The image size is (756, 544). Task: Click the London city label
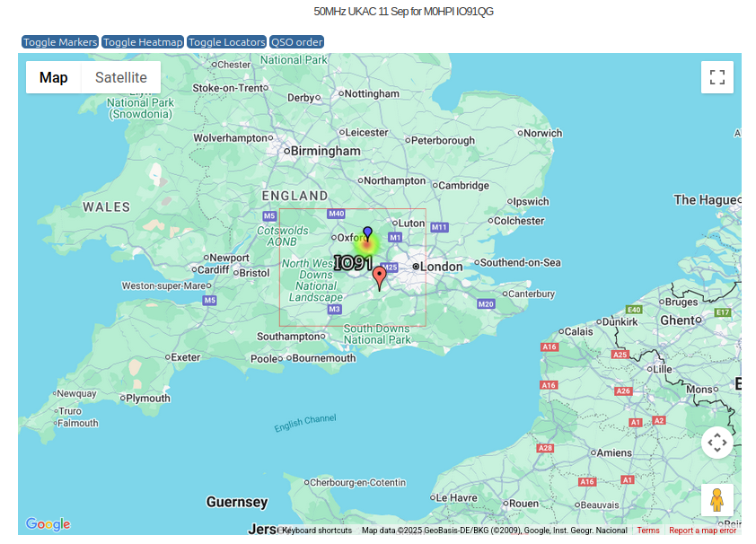(x=441, y=267)
